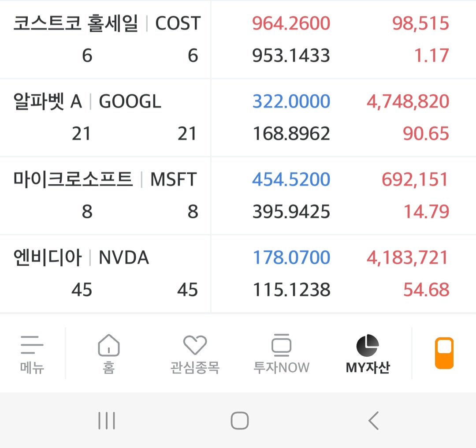Tap the Android home button
The height and width of the screenshot is (448, 476).
[240, 421]
